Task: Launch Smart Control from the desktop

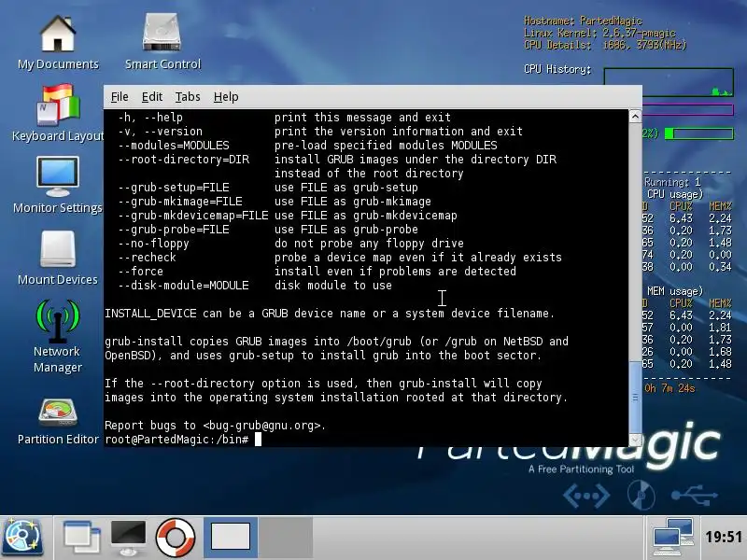Action: pyautogui.click(x=162, y=43)
